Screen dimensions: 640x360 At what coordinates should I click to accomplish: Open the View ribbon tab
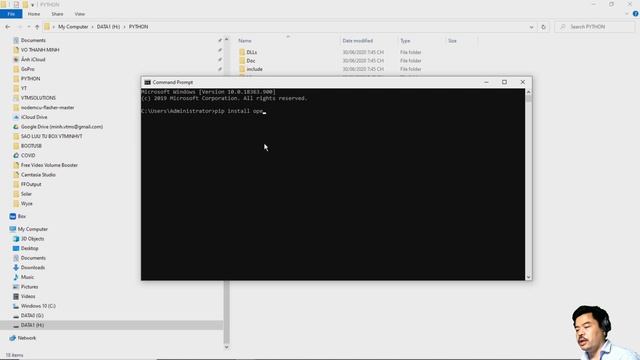80,14
